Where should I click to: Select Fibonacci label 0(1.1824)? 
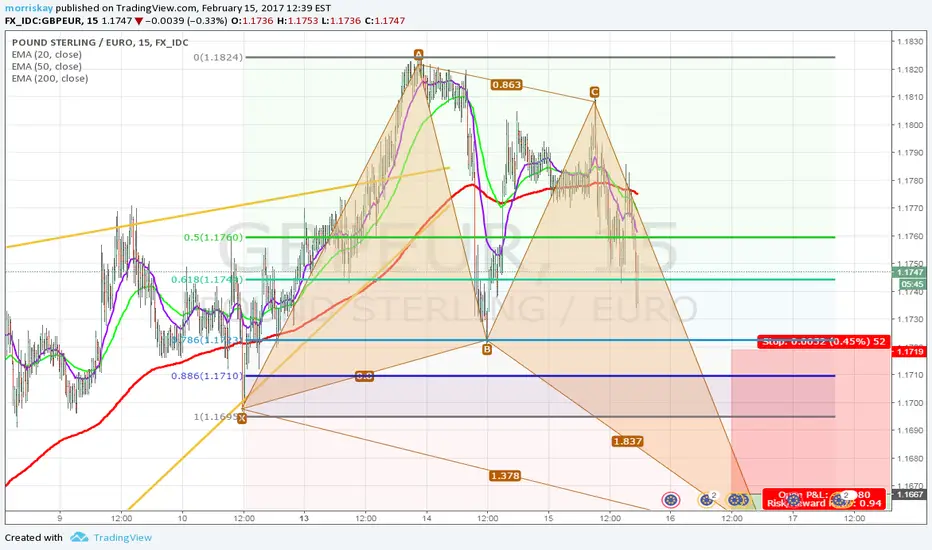coord(218,57)
